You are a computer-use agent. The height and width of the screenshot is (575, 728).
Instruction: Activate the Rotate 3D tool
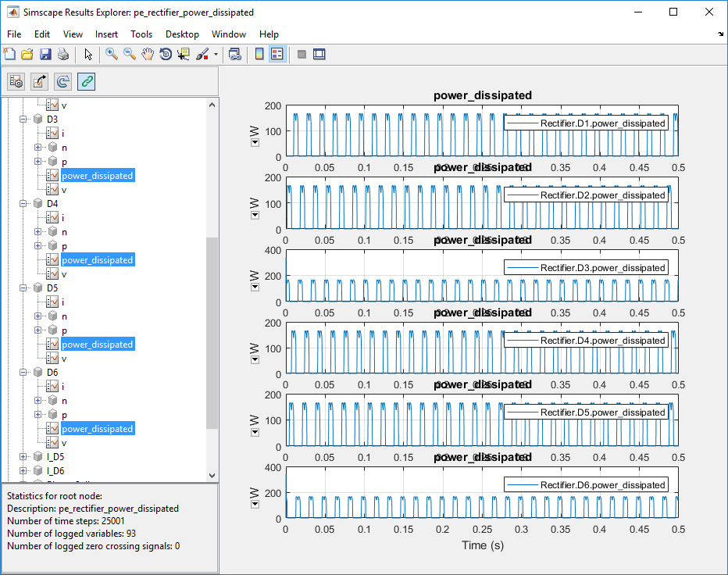click(166, 54)
